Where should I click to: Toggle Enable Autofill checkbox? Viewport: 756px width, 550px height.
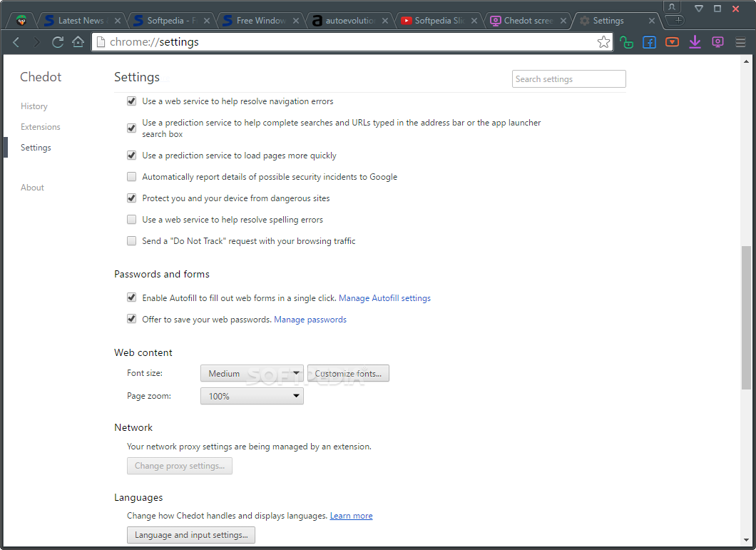coord(131,297)
